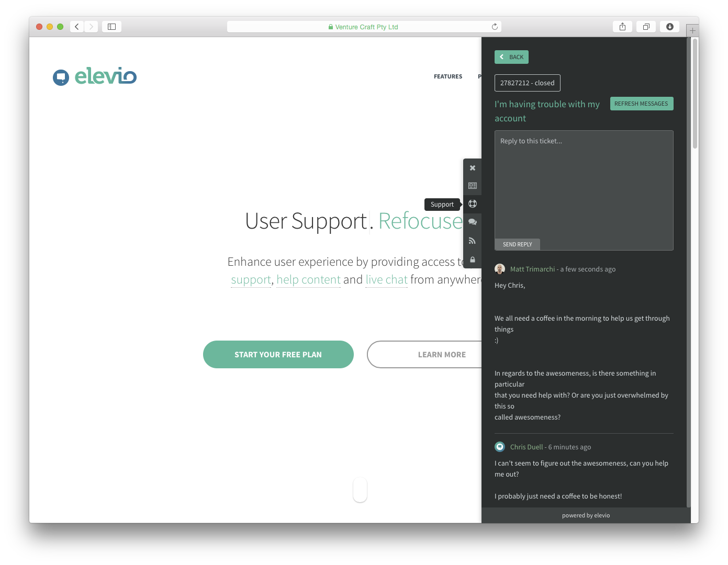
Task: Go forward in Safari history
Action: coord(91,27)
